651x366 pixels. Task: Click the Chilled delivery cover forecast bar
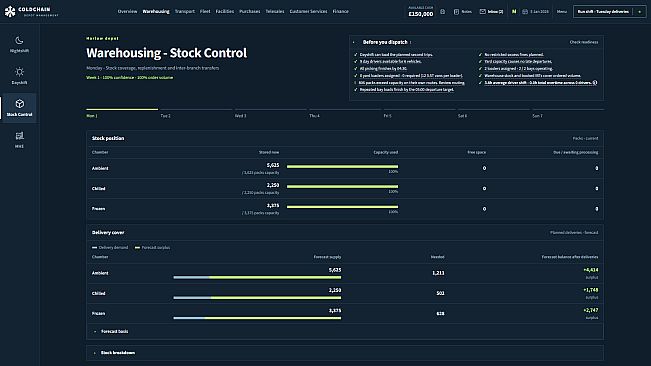click(257, 298)
